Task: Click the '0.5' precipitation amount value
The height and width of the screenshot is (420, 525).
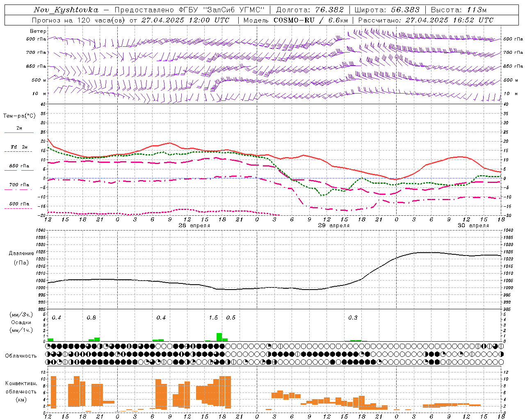Action: tap(231, 318)
